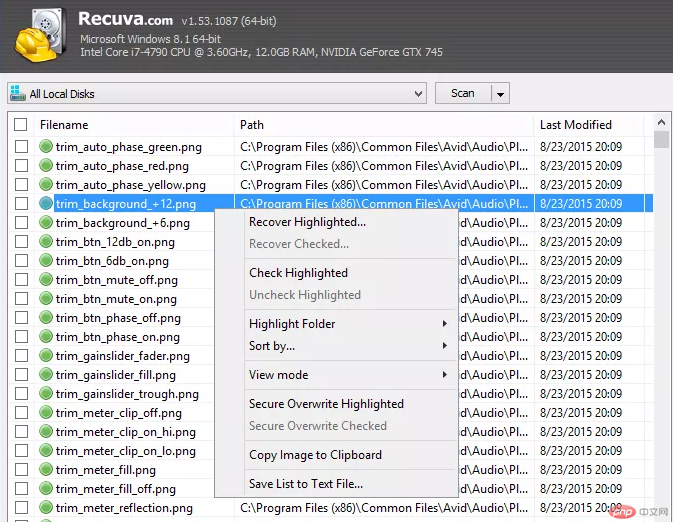Click the Uncheck Highlighted menu entry
673x522 pixels.
pos(305,295)
